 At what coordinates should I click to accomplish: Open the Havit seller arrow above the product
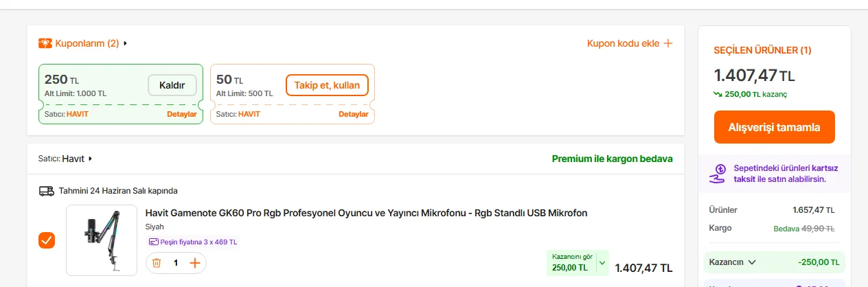[90, 159]
